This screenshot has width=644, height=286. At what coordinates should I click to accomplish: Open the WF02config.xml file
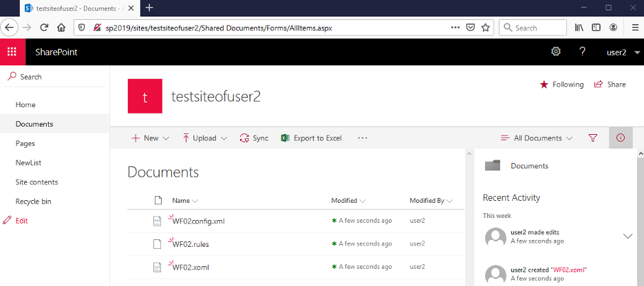coord(198,221)
